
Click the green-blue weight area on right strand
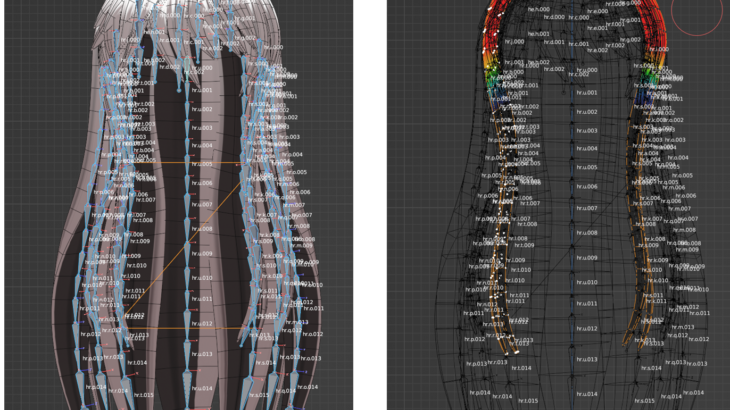(651, 76)
